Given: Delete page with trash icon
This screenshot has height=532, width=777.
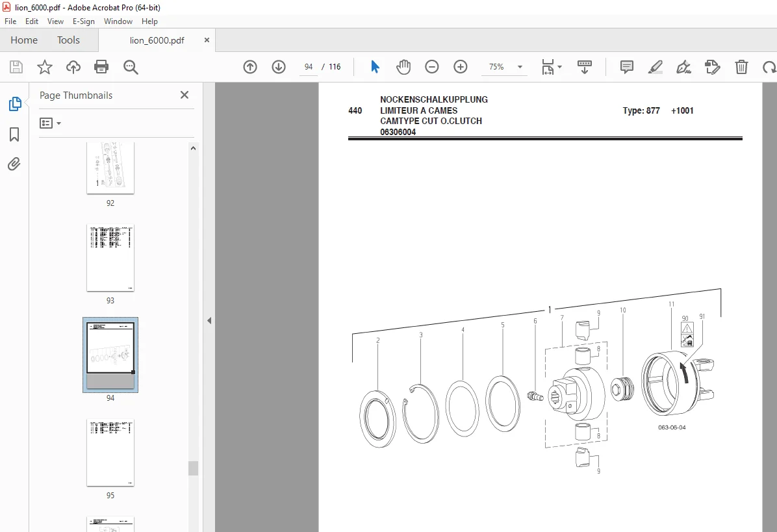Looking at the screenshot, I should coord(741,67).
